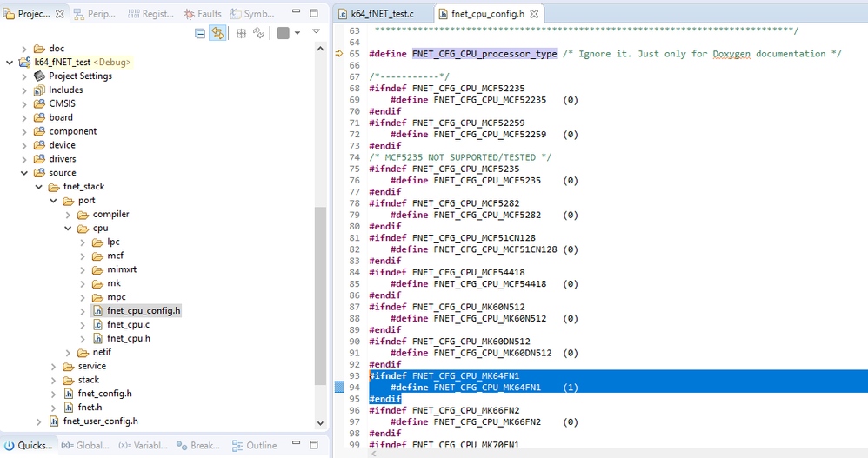This screenshot has height=458, width=868.
Task: Click the netif folder icon
Action: click(83, 353)
